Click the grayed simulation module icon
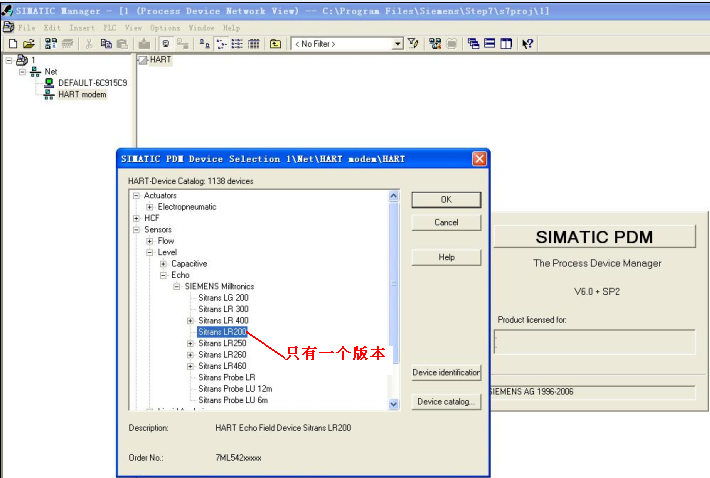The height and width of the screenshot is (478, 710). pyautogui.click(x=451, y=43)
